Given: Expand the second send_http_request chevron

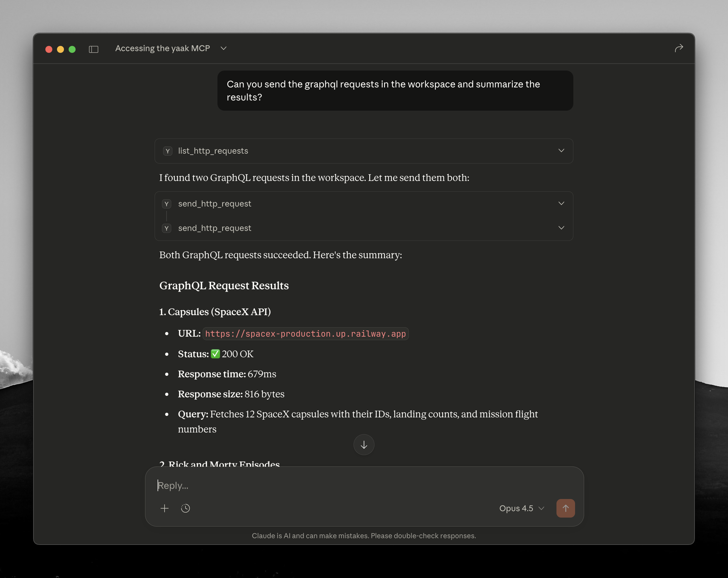Looking at the screenshot, I should (561, 228).
